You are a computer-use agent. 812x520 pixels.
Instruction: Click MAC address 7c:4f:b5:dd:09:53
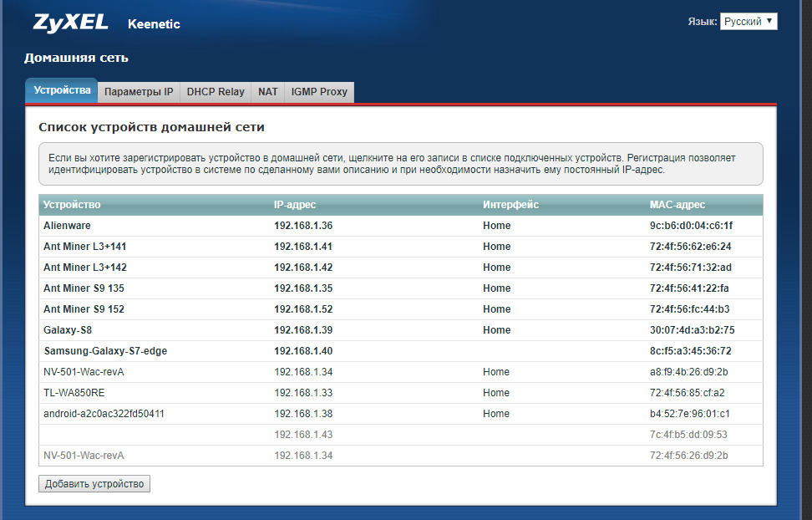click(x=688, y=435)
